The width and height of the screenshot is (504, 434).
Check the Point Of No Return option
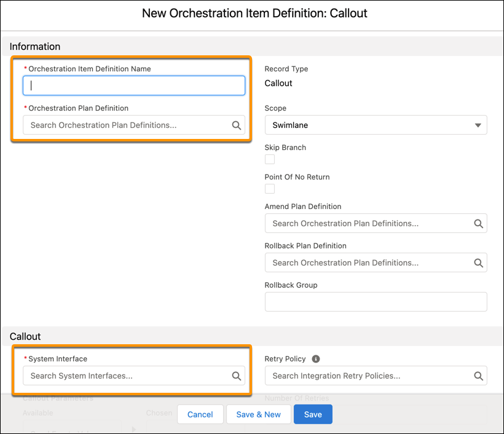269,189
